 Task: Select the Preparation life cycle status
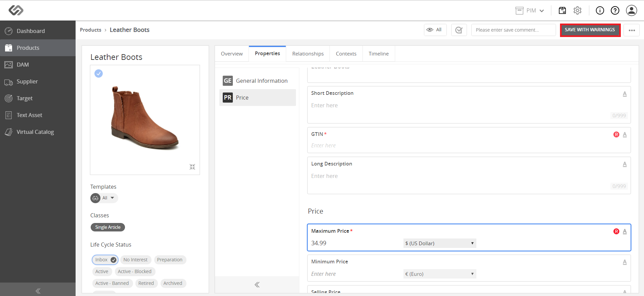tap(170, 260)
